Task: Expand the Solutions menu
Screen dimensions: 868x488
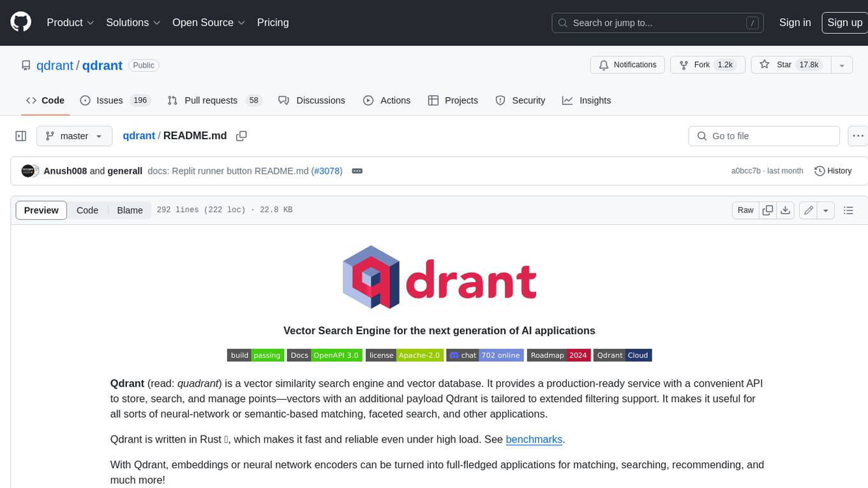Action: tap(133, 22)
